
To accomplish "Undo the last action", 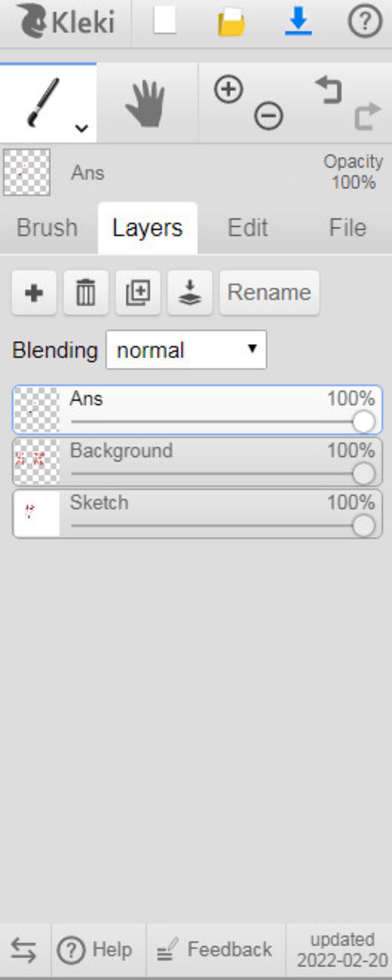I will coord(328,90).
